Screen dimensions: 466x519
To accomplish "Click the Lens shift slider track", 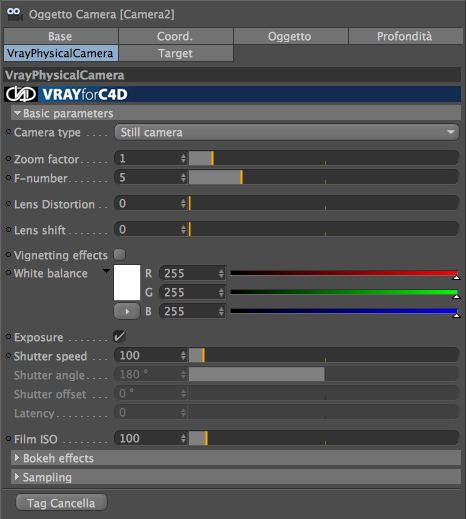I will click(323, 229).
